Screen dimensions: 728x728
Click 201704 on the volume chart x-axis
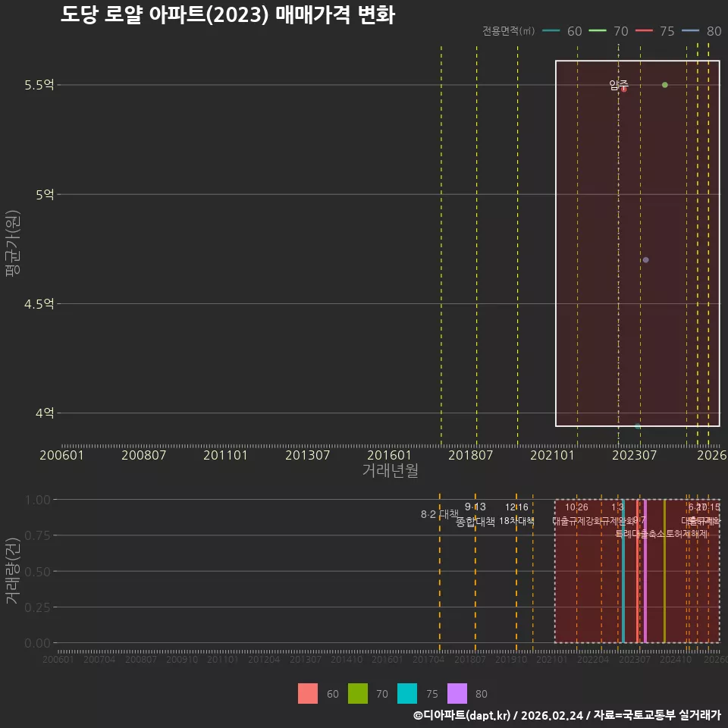(x=428, y=659)
